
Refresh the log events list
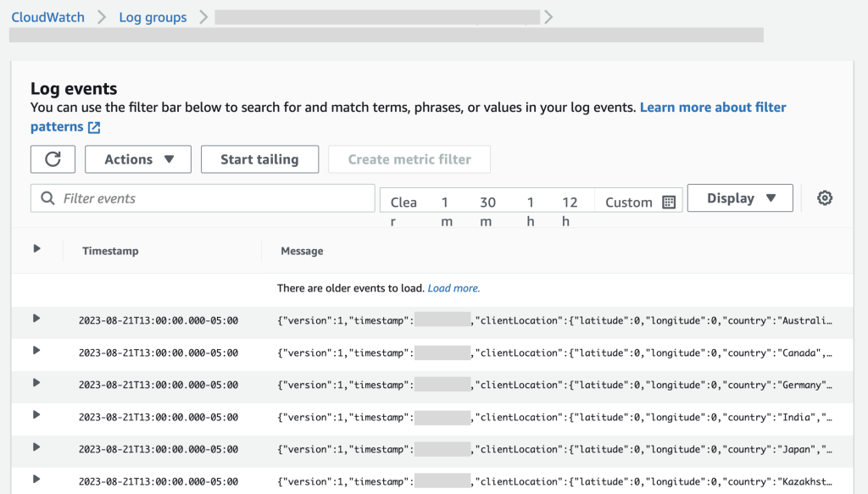click(x=53, y=158)
